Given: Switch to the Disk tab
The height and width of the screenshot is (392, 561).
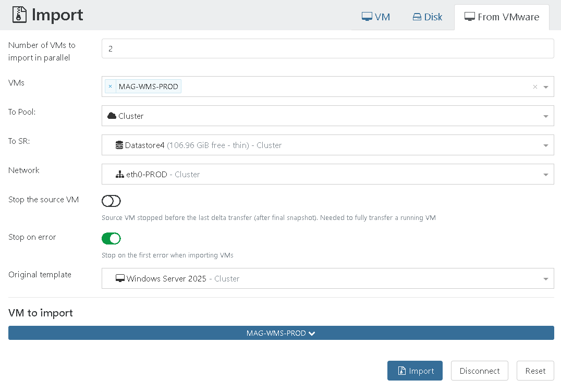Looking at the screenshot, I should 428,17.
